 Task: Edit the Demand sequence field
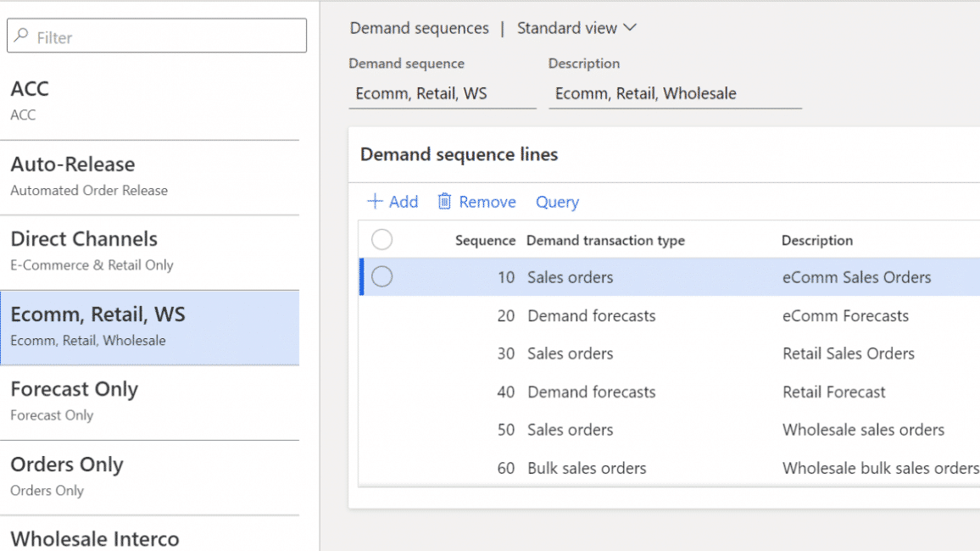pyautogui.click(x=443, y=94)
